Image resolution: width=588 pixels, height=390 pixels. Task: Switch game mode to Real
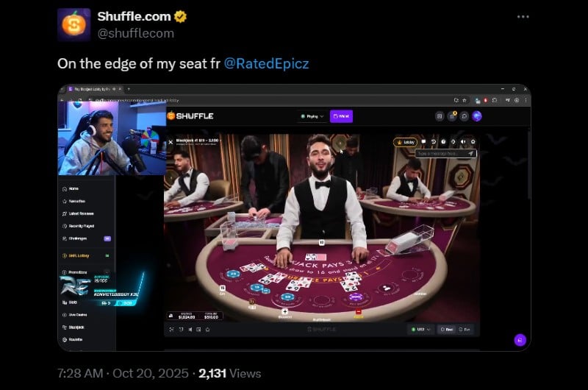coord(447,330)
